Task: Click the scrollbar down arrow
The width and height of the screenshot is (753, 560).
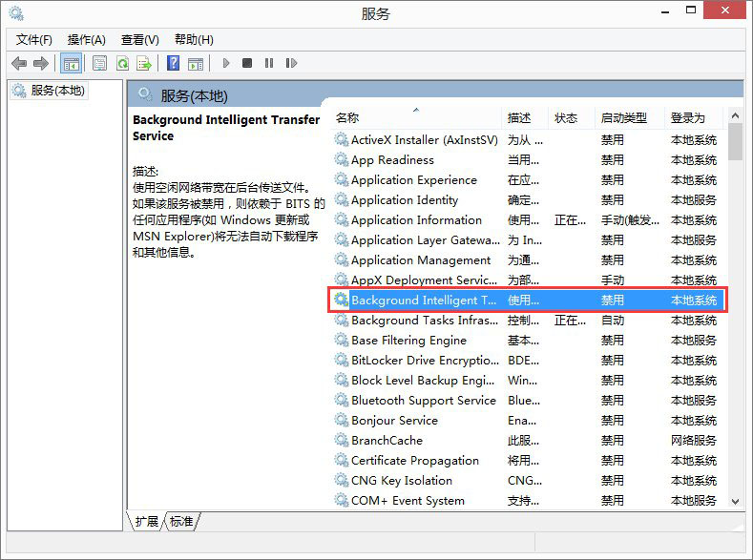Action: 735,502
